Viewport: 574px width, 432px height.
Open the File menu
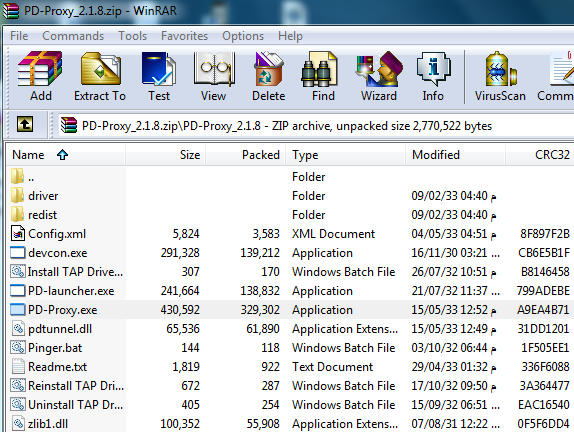coord(19,36)
